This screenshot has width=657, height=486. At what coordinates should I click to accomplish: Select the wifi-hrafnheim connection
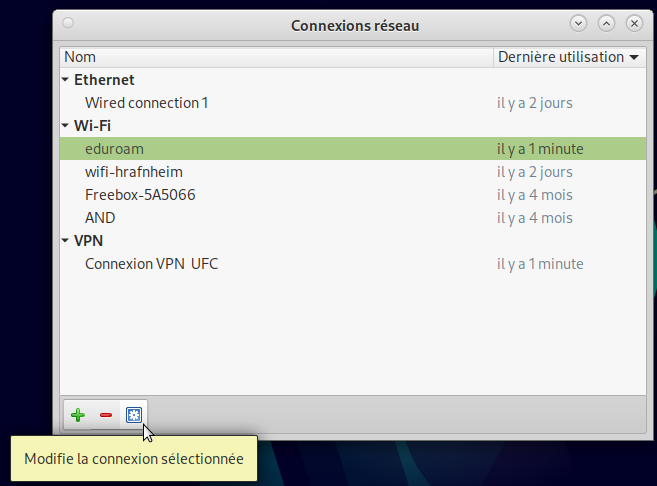pyautogui.click(x=134, y=172)
